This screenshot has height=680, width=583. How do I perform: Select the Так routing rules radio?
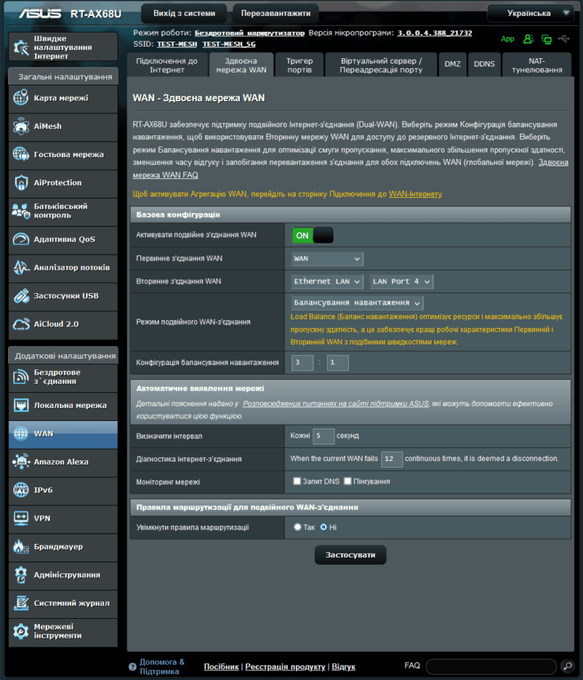click(x=298, y=527)
